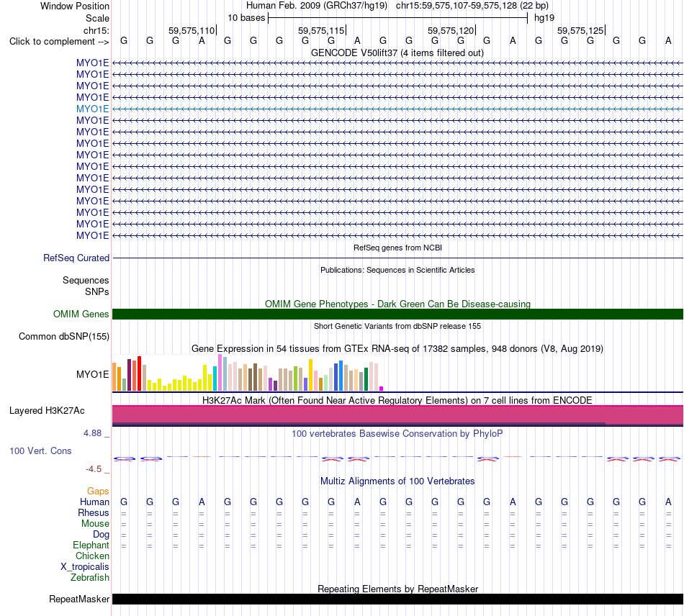
Task: Click the GTEx tissue expression bar chart
Action: point(248,373)
